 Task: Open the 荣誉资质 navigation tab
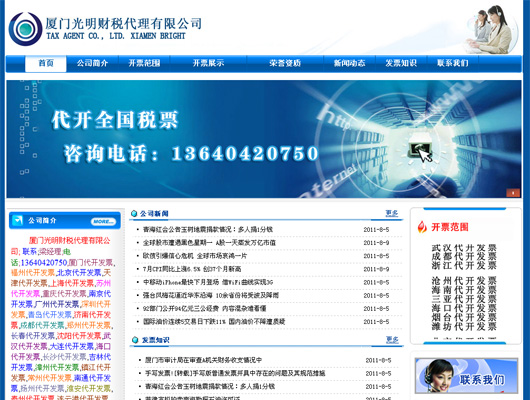point(285,63)
